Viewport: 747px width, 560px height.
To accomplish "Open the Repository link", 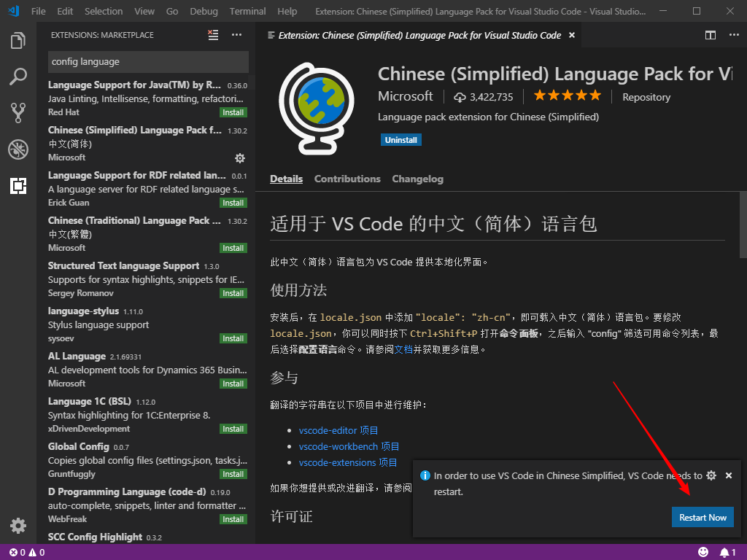I will tap(646, 97).
